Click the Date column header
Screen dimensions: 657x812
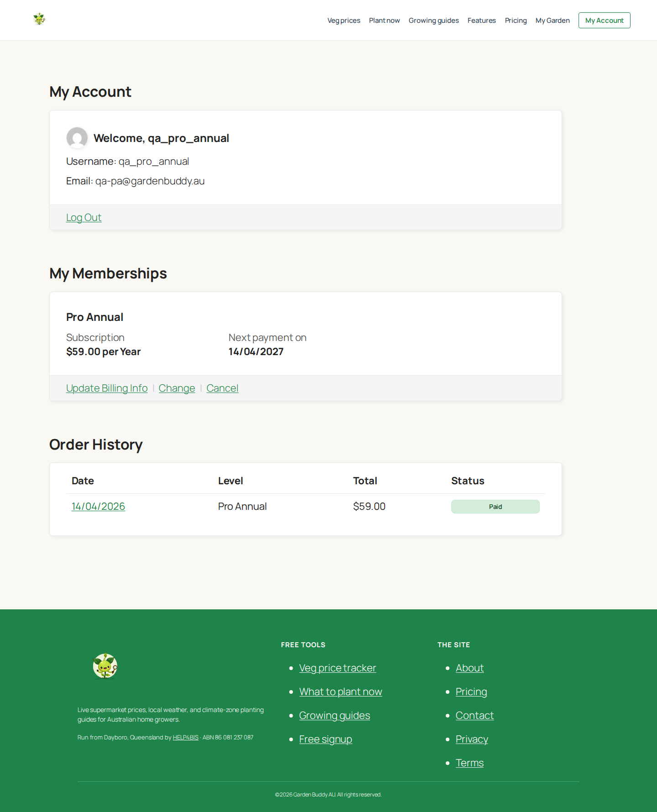(83, 481)
